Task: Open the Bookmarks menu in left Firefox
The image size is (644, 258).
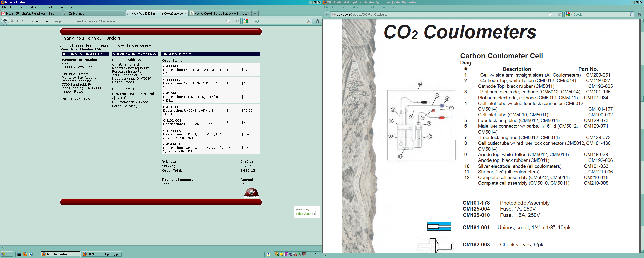Action: click(47, 7)
